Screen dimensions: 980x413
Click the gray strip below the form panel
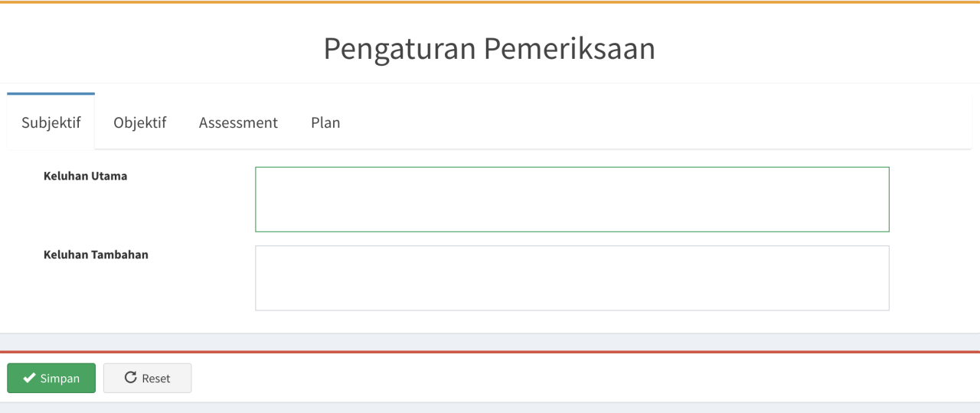click(x=490, y=342)
